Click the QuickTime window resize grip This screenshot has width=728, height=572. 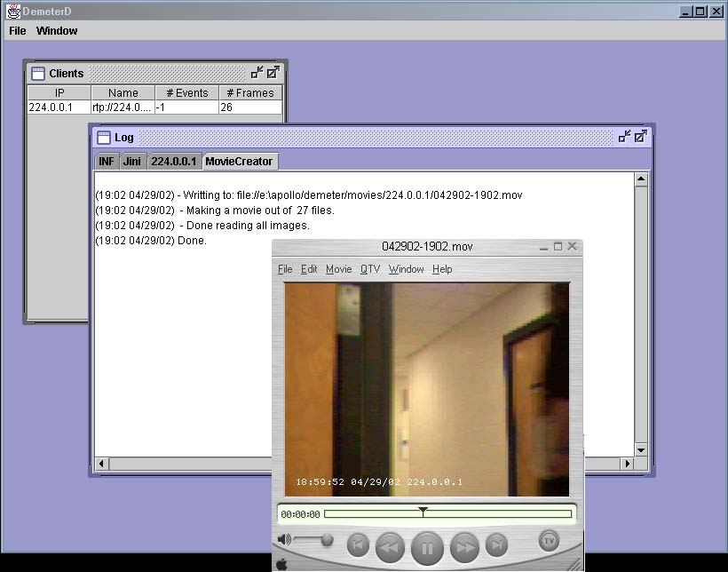tap(575, 564)
